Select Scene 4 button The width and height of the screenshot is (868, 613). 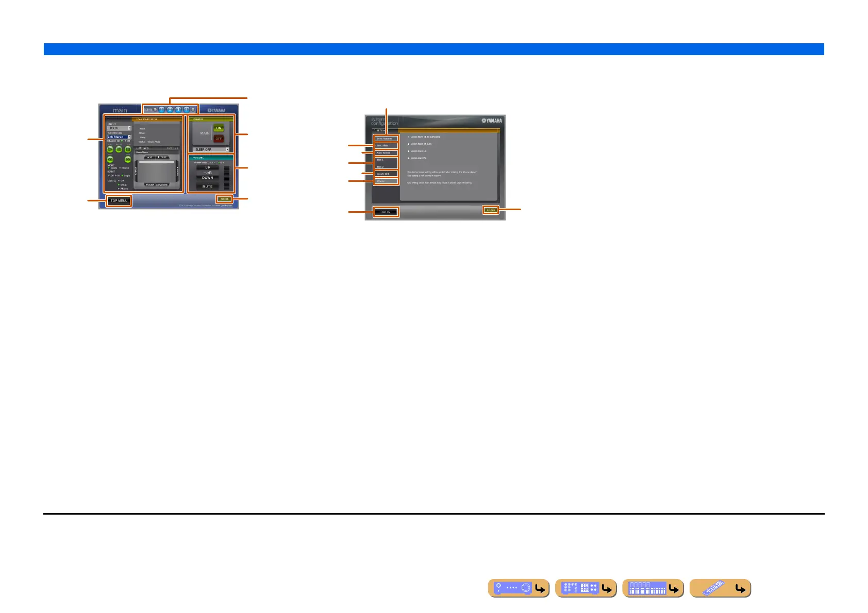click(186, 110)
